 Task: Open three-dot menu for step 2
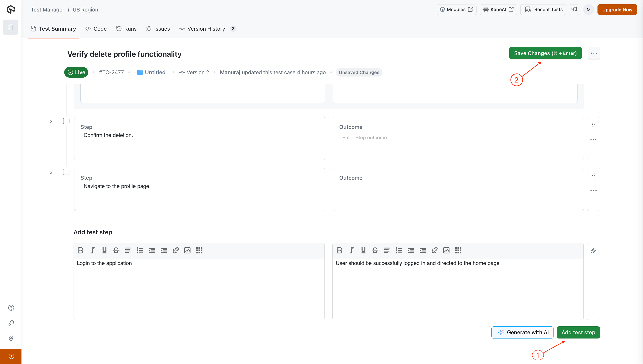[593, 140]
